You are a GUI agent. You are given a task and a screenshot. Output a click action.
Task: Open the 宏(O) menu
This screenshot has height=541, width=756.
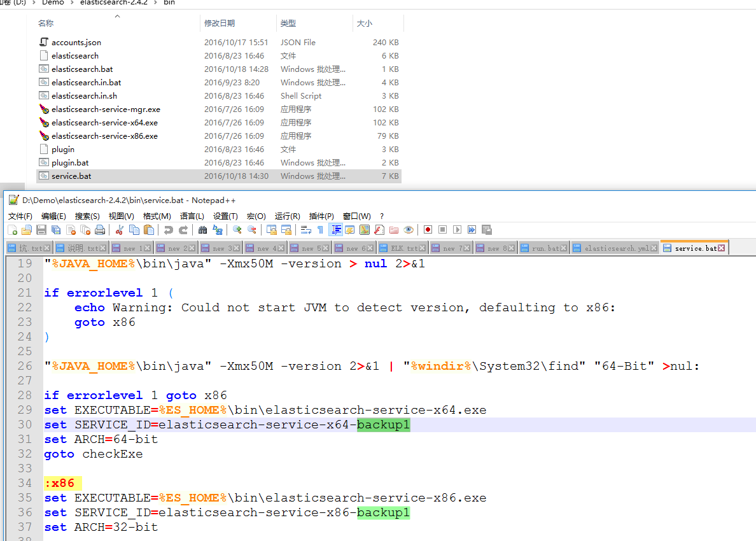pos(256,216)
